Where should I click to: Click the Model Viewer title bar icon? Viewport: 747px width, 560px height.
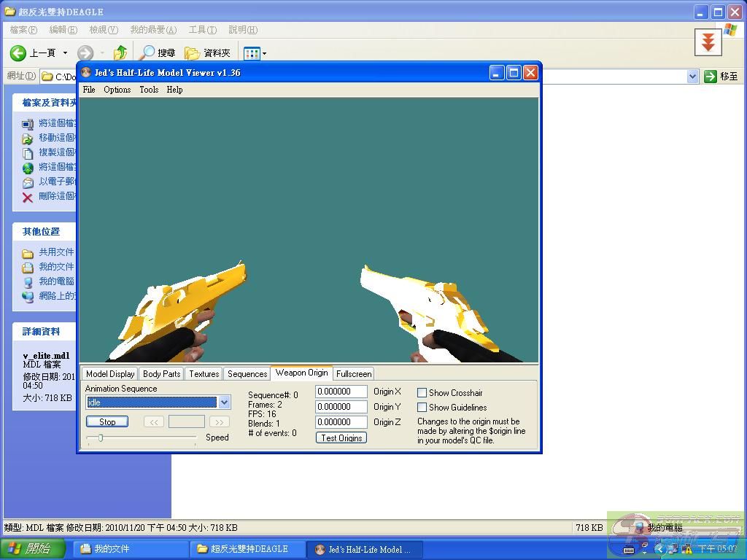(x=86, y=73)
